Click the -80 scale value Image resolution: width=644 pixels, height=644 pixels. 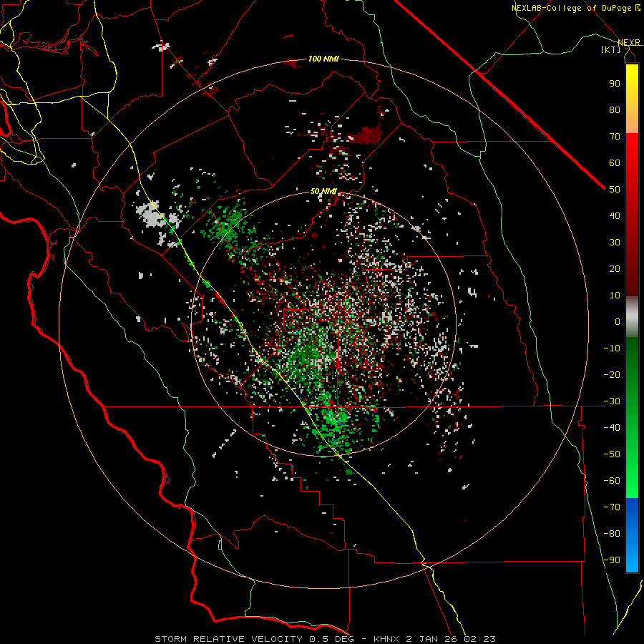(x=612, y=534)
